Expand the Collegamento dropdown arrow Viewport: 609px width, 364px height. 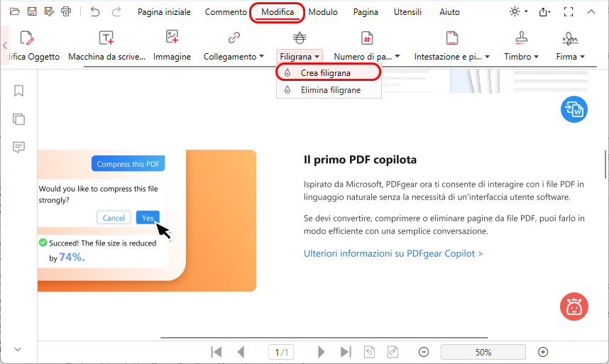(x=261, y=56)
